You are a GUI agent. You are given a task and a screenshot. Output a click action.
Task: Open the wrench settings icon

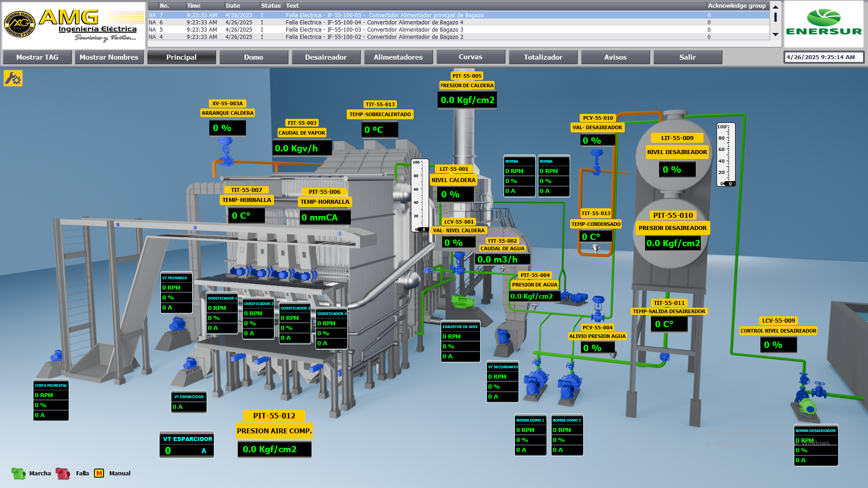(13, 78)
